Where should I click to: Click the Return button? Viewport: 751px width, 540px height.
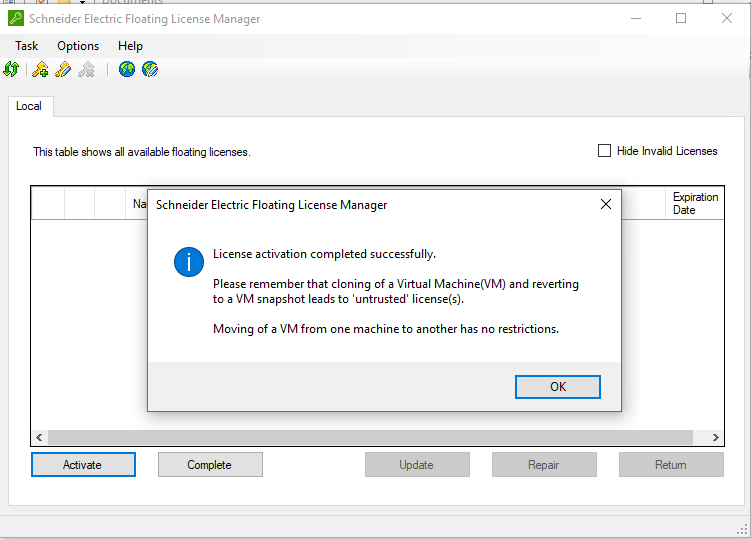(671, 465)
